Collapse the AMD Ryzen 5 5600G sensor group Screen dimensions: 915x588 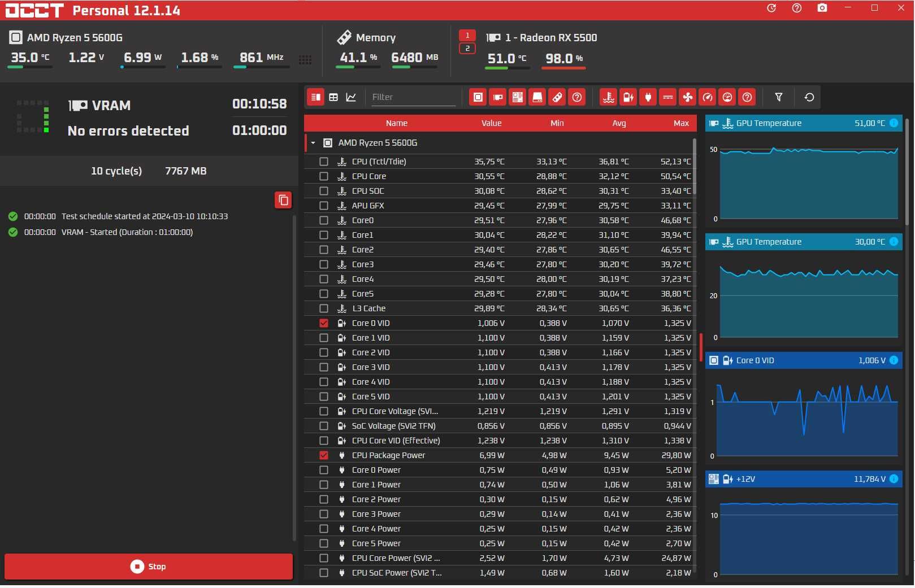pyautogui.click(x=313, y=143)
